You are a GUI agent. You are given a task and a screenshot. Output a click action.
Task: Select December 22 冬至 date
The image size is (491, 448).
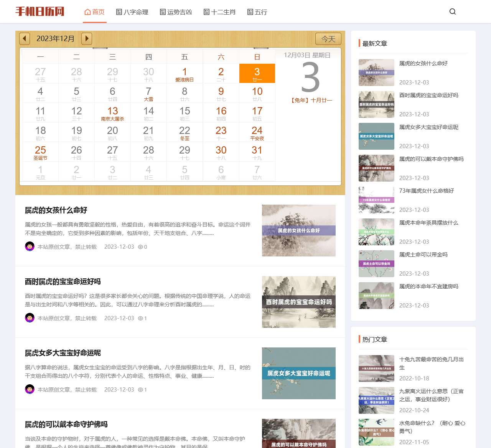[185, 132]
